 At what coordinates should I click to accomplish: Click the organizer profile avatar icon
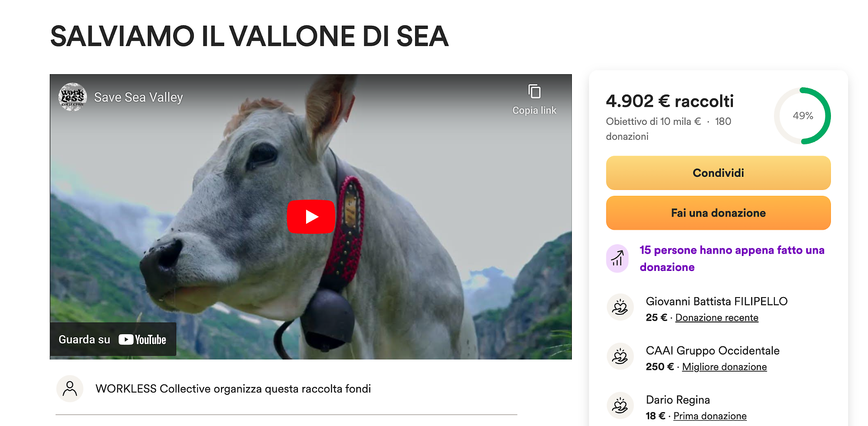70,388
